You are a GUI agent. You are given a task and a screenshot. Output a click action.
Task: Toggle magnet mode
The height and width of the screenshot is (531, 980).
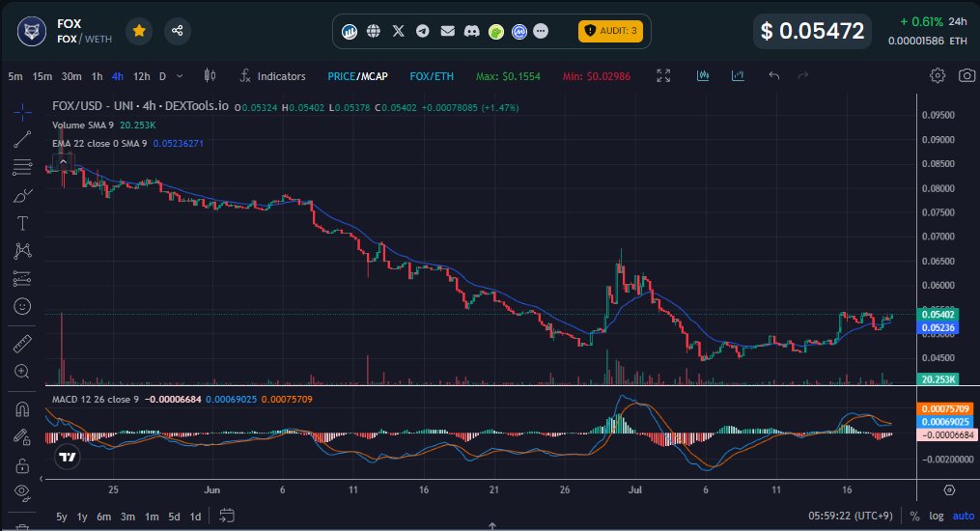click(22, 409)
